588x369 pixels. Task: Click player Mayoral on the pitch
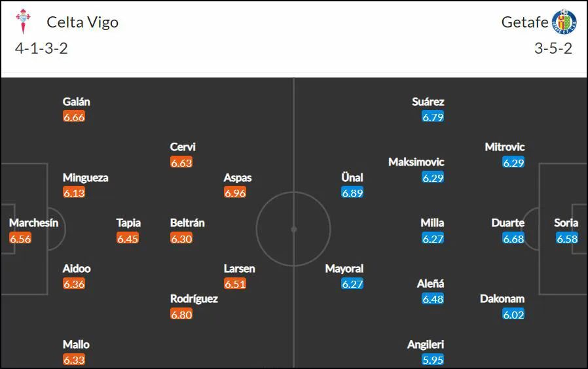coord(344,269)
